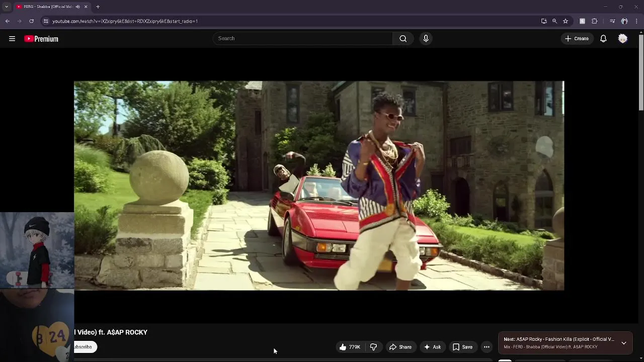644x362 pixels.
Task: Save the video to a playlist
Action: pos(462,347)
